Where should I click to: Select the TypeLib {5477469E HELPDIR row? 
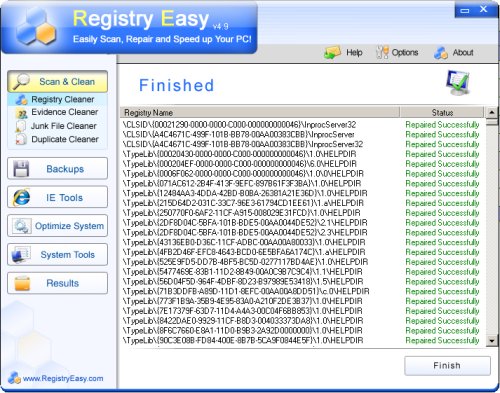[302, 272]
